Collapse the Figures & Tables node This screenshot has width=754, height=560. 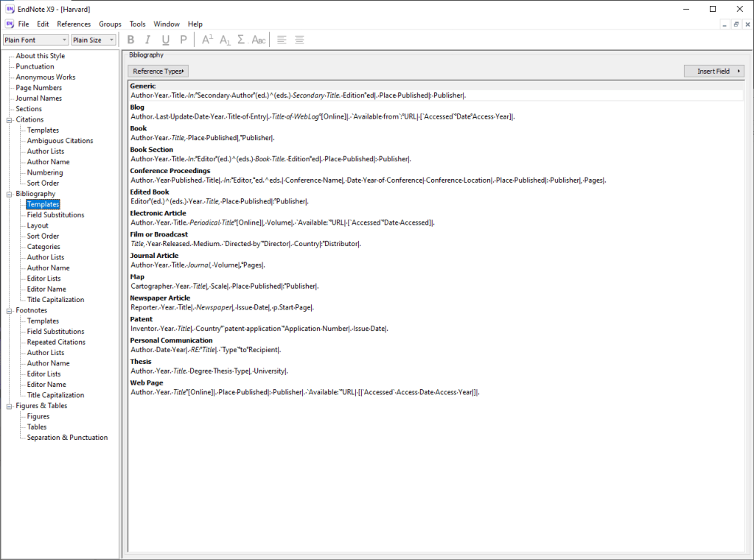tap(9, 406)
